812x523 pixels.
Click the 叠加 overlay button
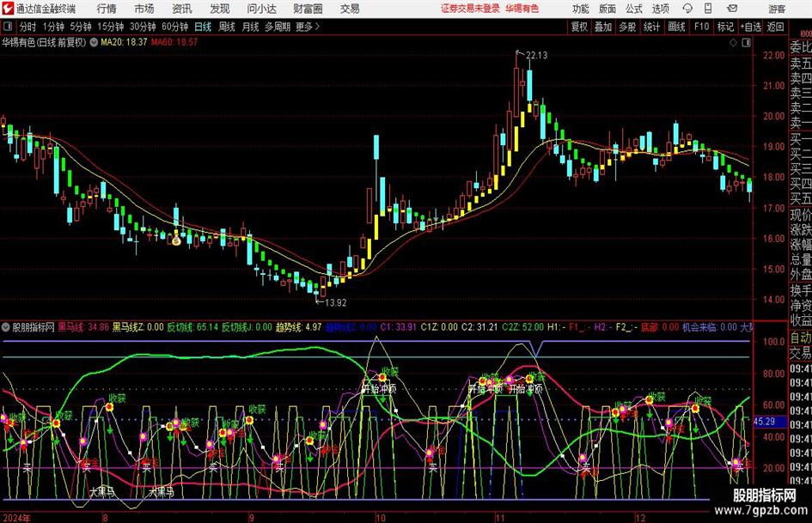(603, 27)
